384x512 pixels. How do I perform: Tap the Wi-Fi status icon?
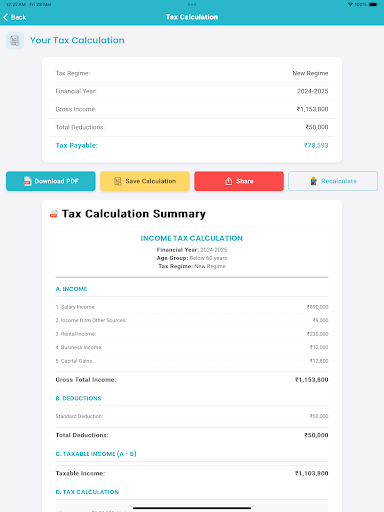tap(350, 5)
